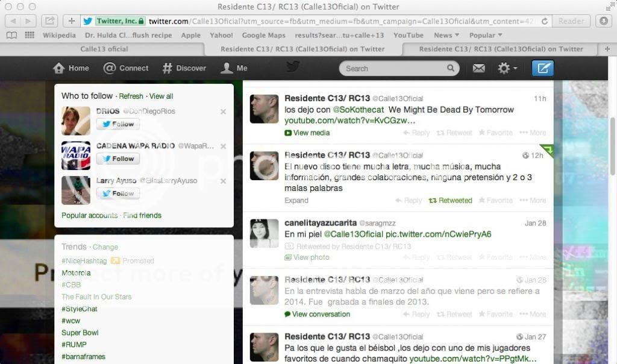The height and width of the screenshot is (364, 617).
Task: Open DRIOS profile picture
Action: coord(76,121)
